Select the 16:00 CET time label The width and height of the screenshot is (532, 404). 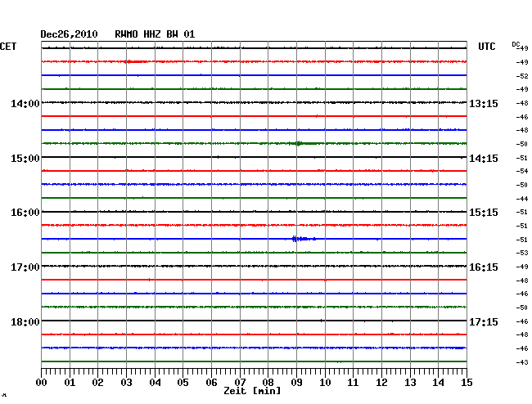(25, 213)
